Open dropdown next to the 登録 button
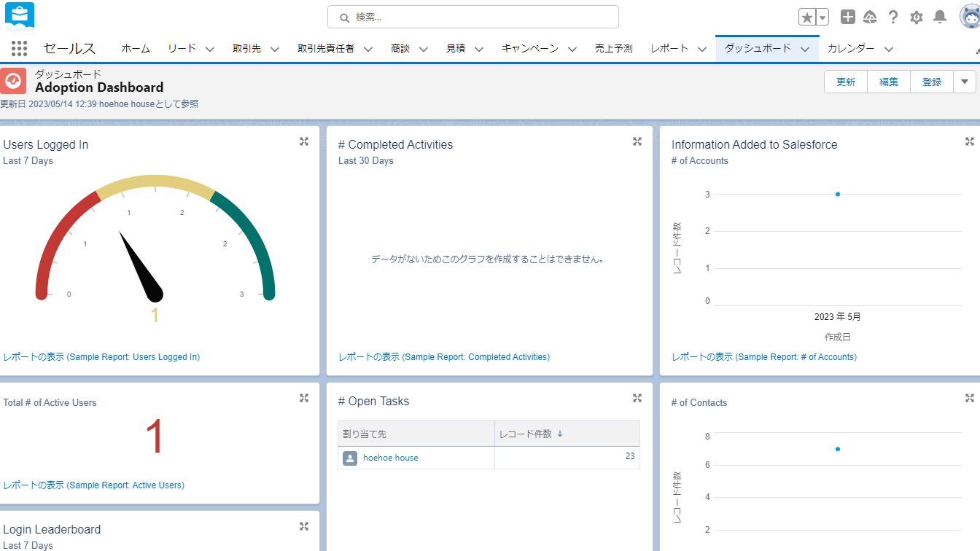This screenshot has width=980, height=551. pyautogui.click(x=964, y=82)
